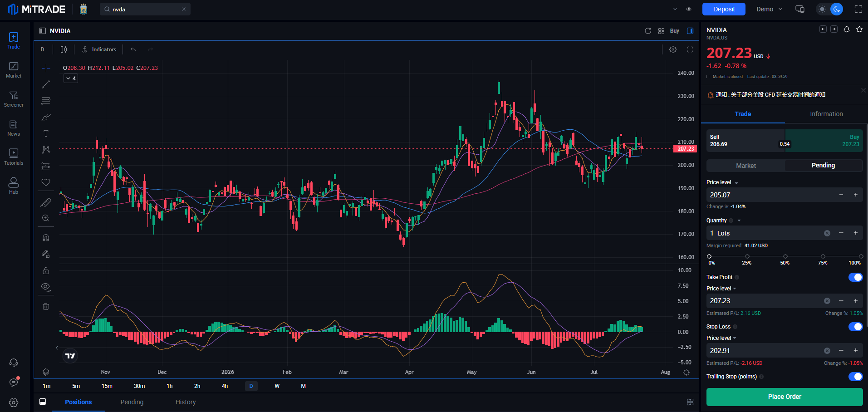Image resolution: width=868 pixels, height=412 pixels.
Task: Open the D interval dropdown in toolbar
Action: pyautogui.click(x=43, y=49)
